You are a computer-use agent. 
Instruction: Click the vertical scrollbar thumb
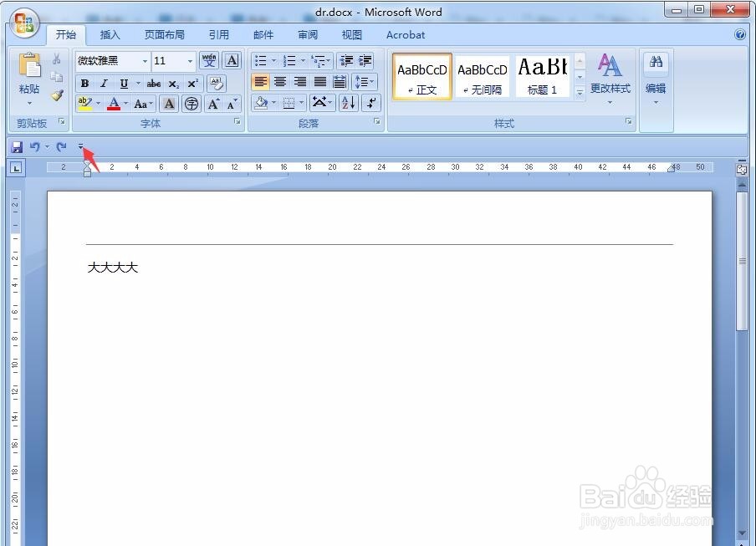coord(742,262)
